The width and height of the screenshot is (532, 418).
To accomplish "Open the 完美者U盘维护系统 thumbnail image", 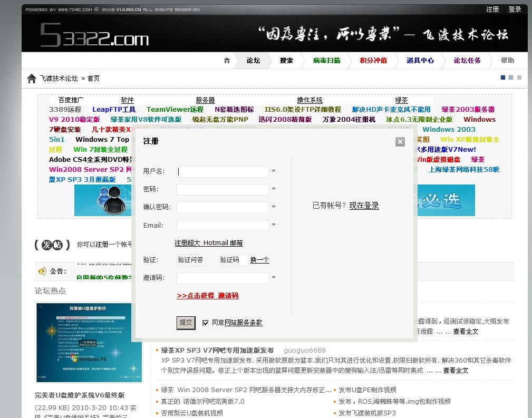I will [x=89, y=342].
